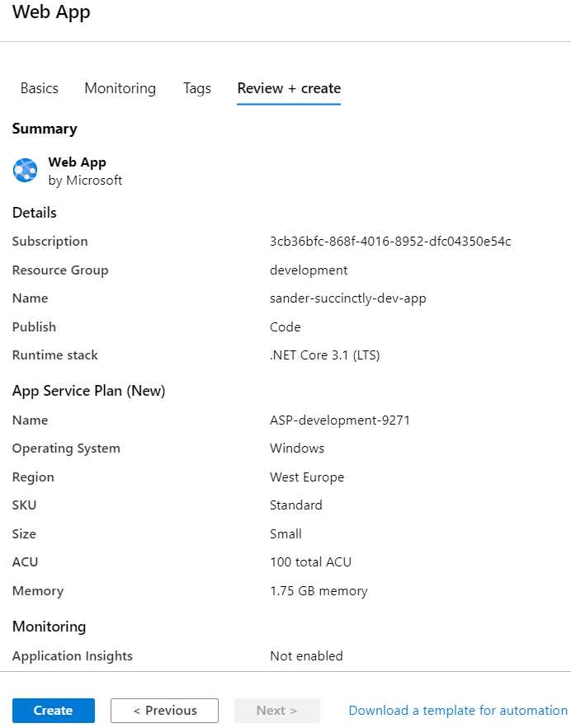Switch to the Basics tab
This screenshot has width=571, height=728.
(39, 88)
